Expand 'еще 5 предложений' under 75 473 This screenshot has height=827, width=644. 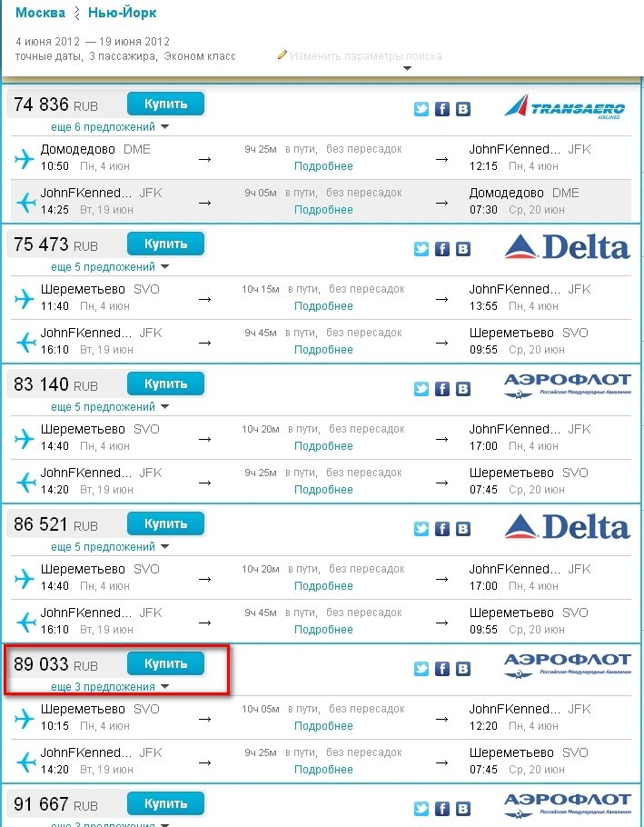coord(110,267)
